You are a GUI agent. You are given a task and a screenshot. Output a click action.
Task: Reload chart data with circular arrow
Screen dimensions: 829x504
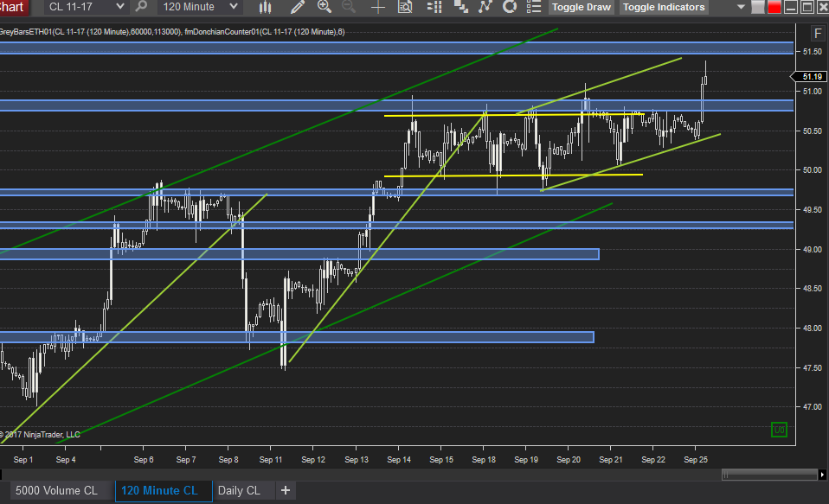pyautogui.click(x=510, y=7)
